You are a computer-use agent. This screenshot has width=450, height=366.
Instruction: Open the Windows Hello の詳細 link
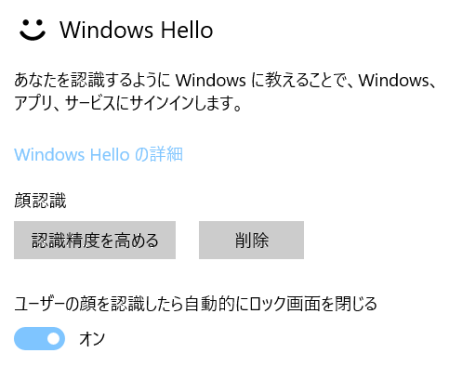pos(98,155)
